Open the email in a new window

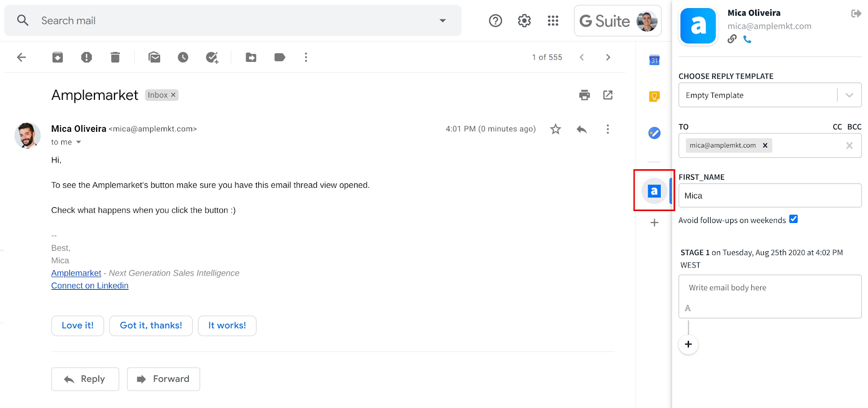click(608, 95)
